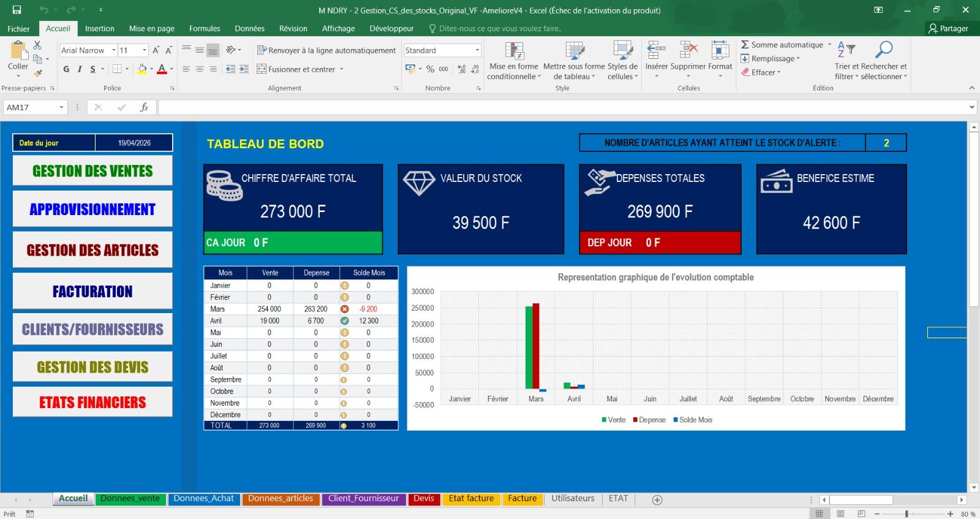Increase font size with the larger A icon
Viewport: 980px width, 519px height.
[156, 50]
